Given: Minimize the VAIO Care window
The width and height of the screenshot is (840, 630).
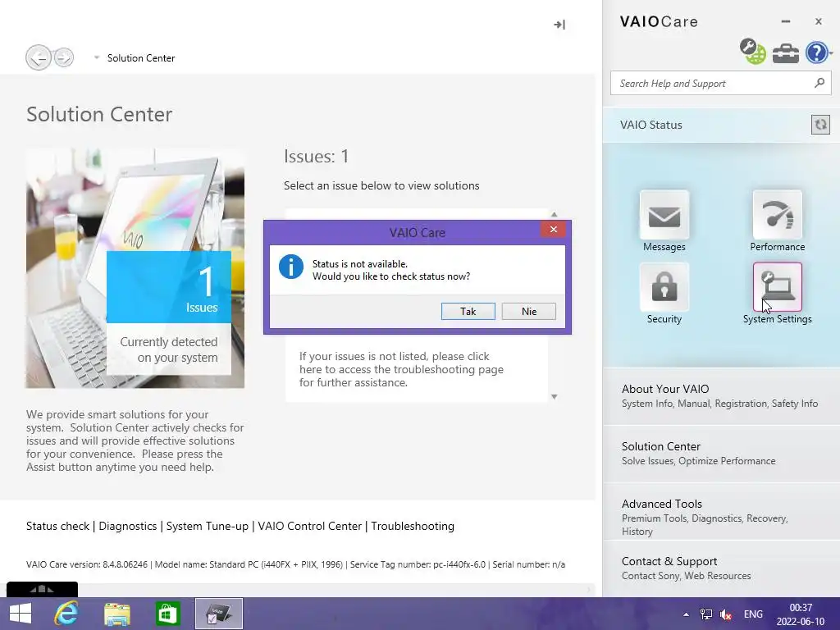Looking at the screenshot, I should pyautogui.click(x=785, y=21).
